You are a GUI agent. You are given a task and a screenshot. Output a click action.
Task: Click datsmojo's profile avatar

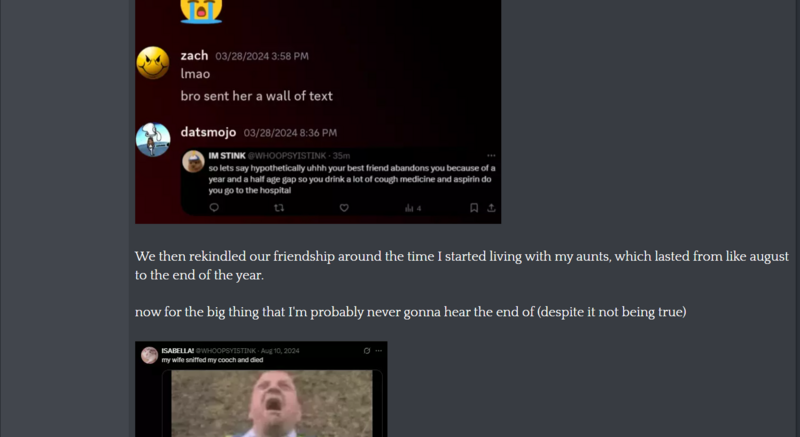(x=153, y=140)
